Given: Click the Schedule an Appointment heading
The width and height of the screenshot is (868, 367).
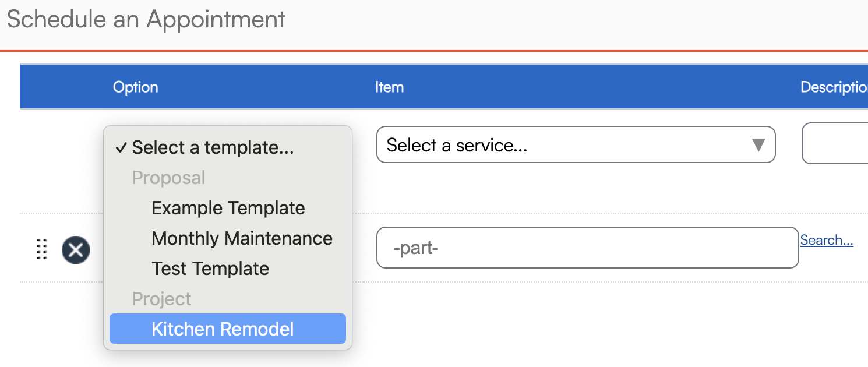Looking at the screenshot, I should click(146, 19).
